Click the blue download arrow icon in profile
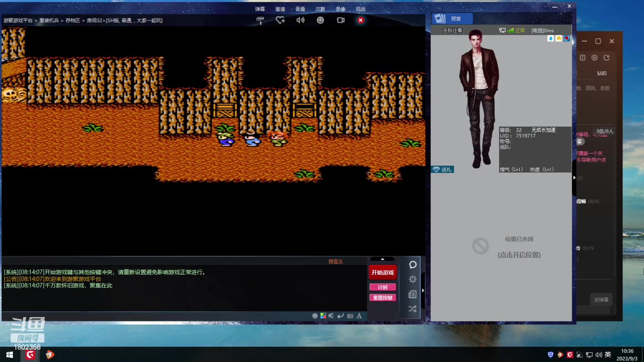 click(x=550, y=39)
